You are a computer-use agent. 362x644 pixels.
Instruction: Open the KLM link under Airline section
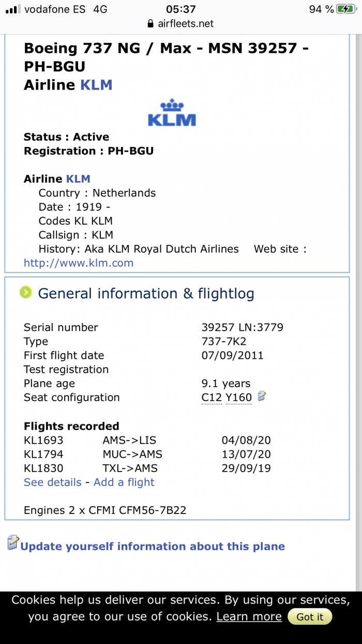[78, 179]
